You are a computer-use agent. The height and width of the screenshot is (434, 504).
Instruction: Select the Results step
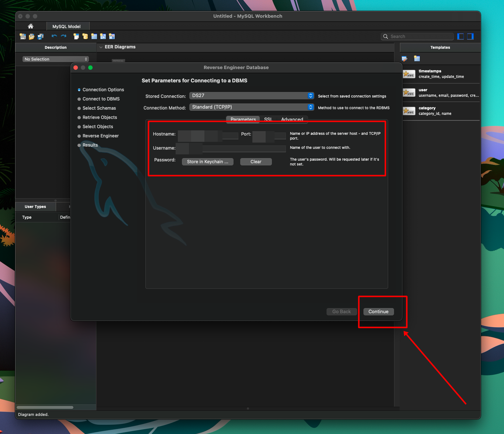click(x=88, y=145)
